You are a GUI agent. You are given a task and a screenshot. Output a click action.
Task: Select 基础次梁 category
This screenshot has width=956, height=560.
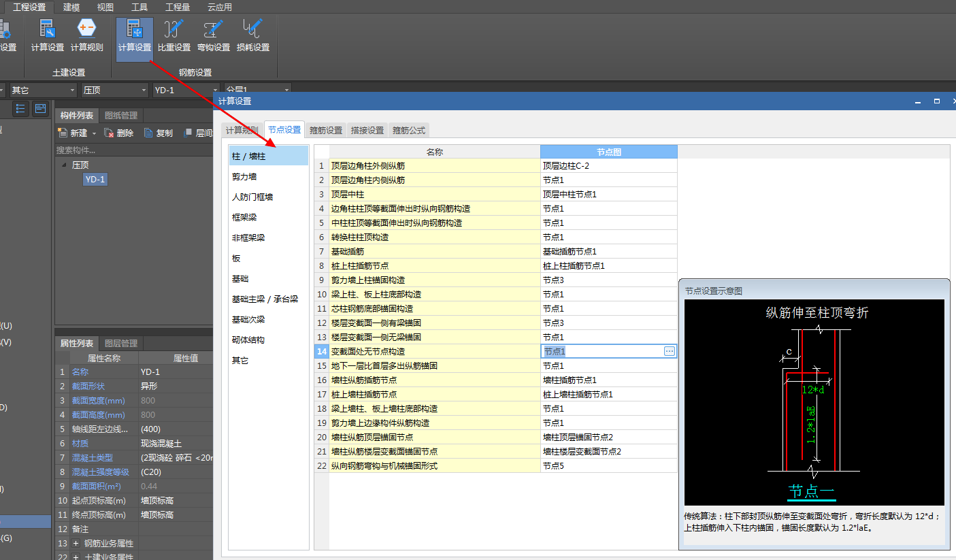click(x=269, y=319)
